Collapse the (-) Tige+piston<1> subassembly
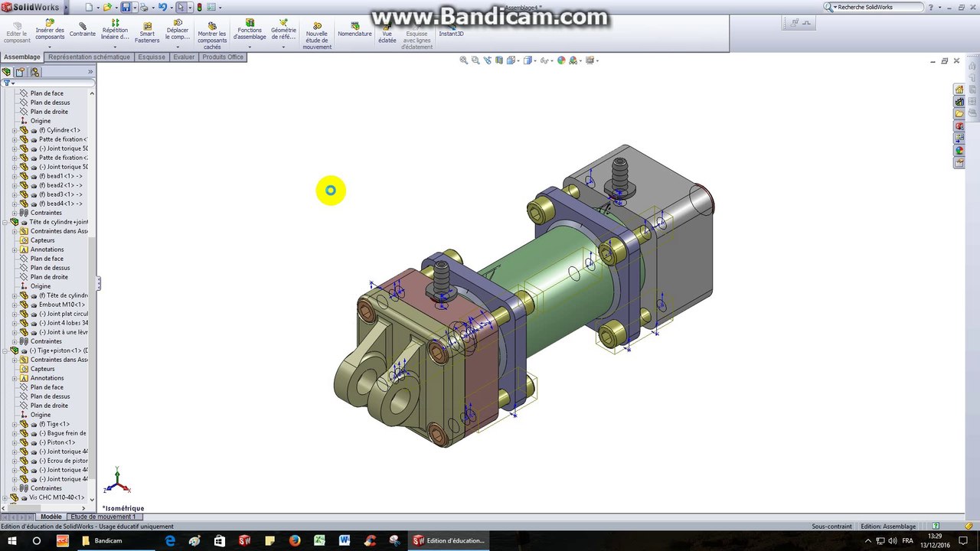 (5, 350)
